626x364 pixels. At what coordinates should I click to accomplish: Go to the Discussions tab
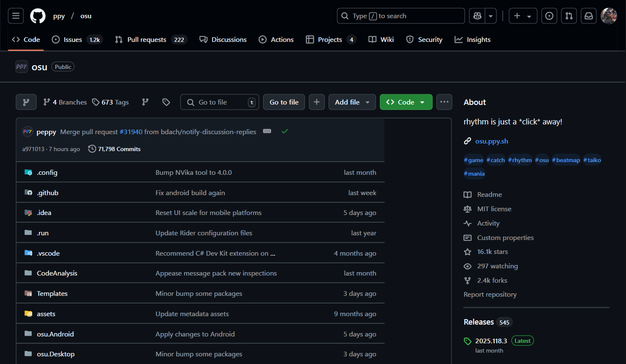(x=223, y=39)
